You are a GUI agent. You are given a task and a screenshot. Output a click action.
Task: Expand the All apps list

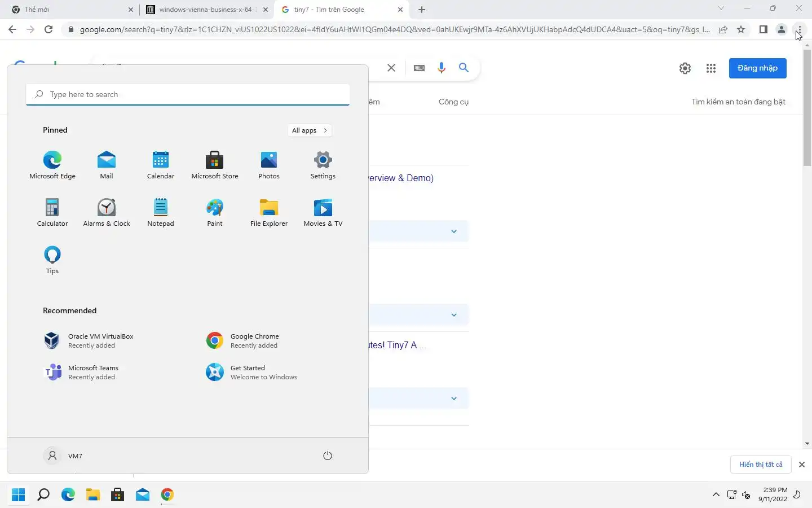coord(310,130)
